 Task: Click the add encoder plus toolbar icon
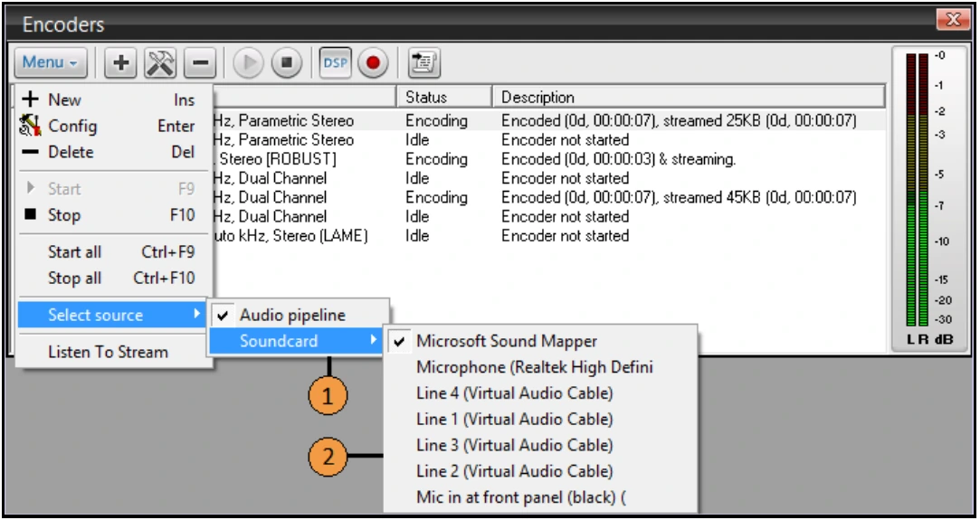tap(120, 63)
